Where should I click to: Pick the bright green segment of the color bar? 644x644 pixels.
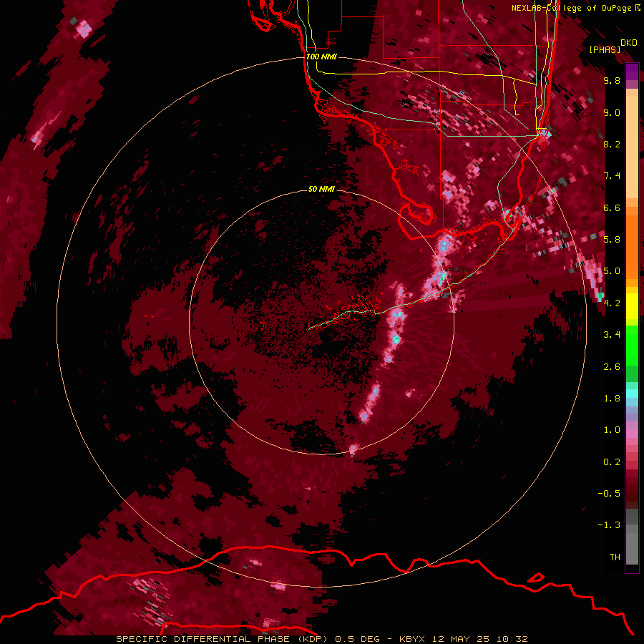(632, 345)
